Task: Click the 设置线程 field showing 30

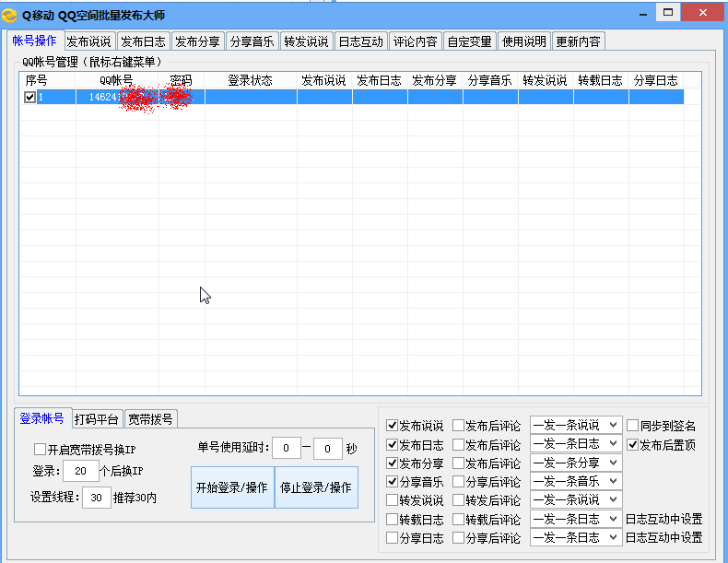Action: (97, 498)
